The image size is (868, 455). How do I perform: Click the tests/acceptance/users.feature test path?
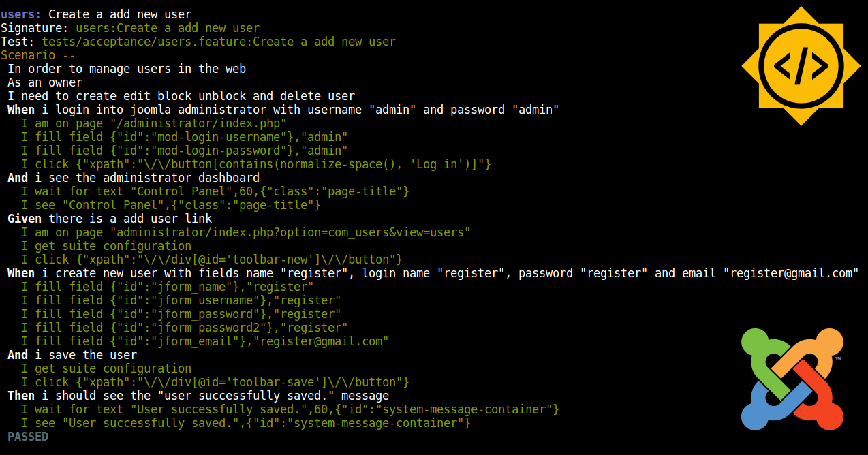[x=219, y=42]
